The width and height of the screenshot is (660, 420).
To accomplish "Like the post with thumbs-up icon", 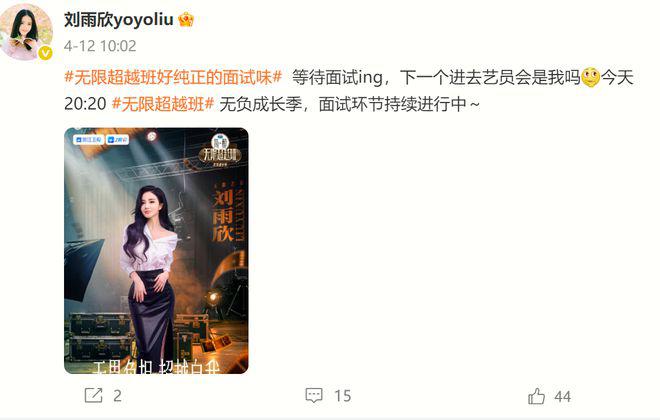I will pyautogui.click(x=537, y=396).
